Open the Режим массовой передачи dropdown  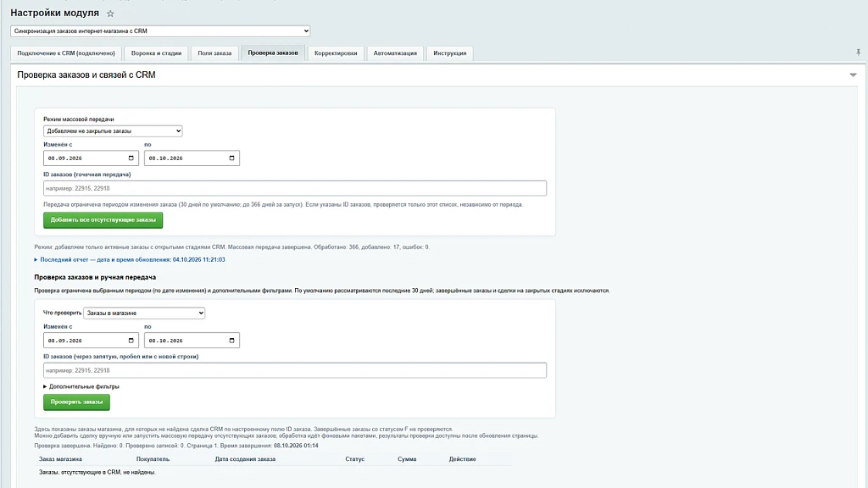(x=113, y=131)
